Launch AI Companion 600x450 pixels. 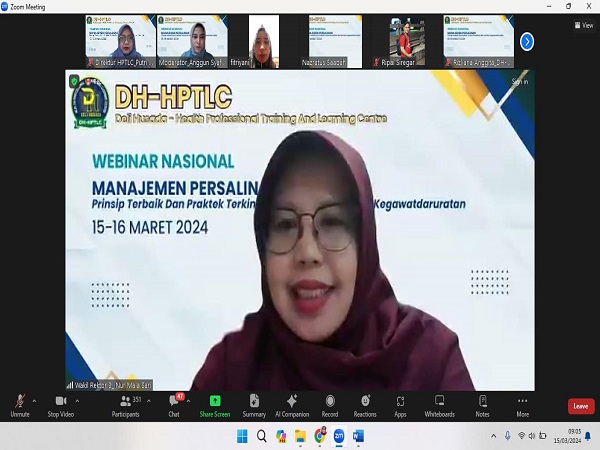[292, 406]
